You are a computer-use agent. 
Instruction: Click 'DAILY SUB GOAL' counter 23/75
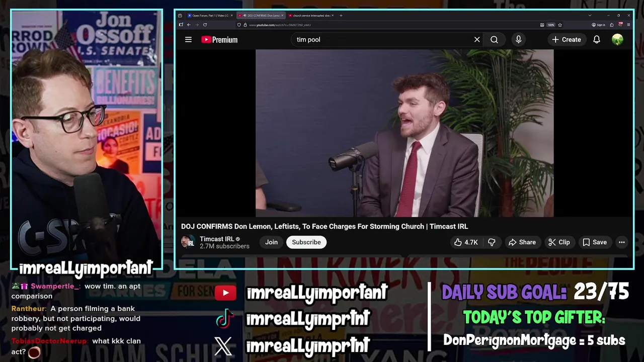(601, 292)
